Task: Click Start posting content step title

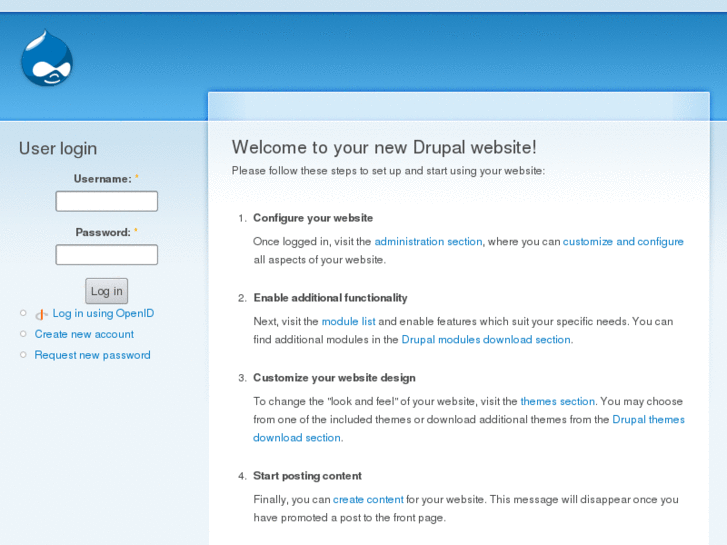Action: (307, 476)
